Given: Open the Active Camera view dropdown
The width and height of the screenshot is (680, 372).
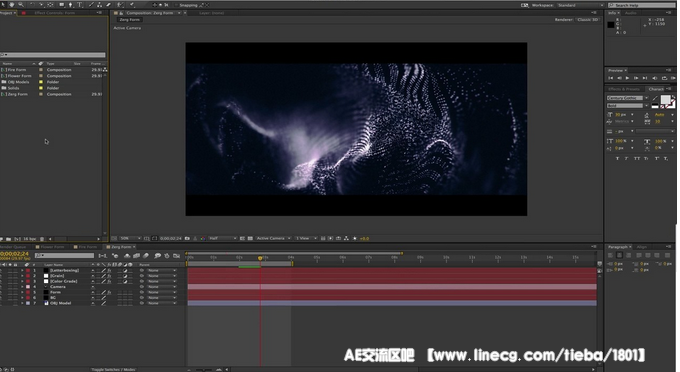Looking at the screenshot, I should 273,238.
